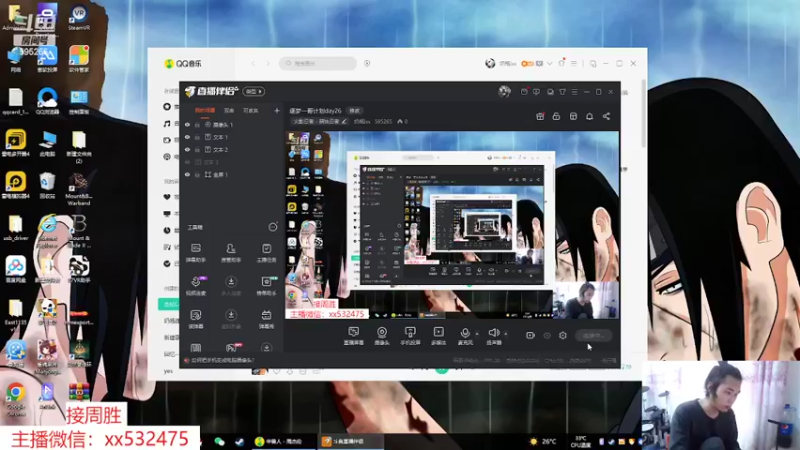Add a new scene with plus icon

(277, 110)
